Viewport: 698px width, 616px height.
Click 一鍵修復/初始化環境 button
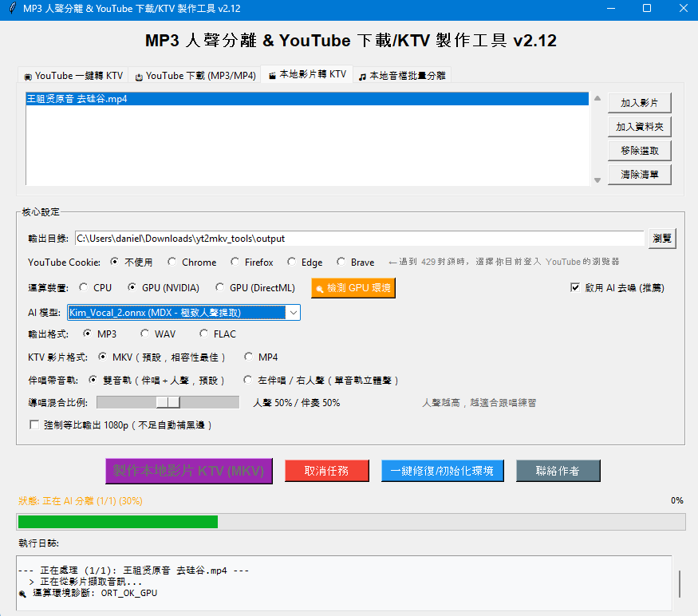tap(442, 471)
